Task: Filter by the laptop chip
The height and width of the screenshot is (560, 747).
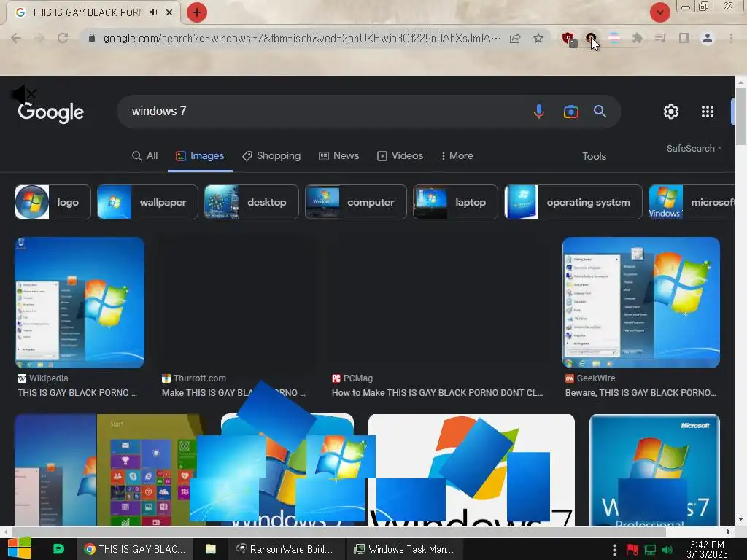Action: (x=455, y=202)
